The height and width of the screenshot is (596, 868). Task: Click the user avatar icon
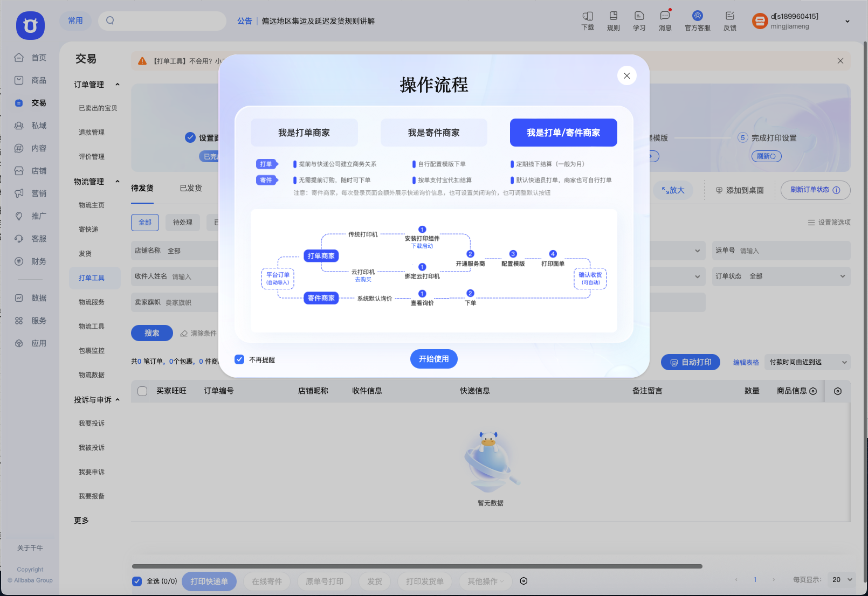tap(760, 21)
